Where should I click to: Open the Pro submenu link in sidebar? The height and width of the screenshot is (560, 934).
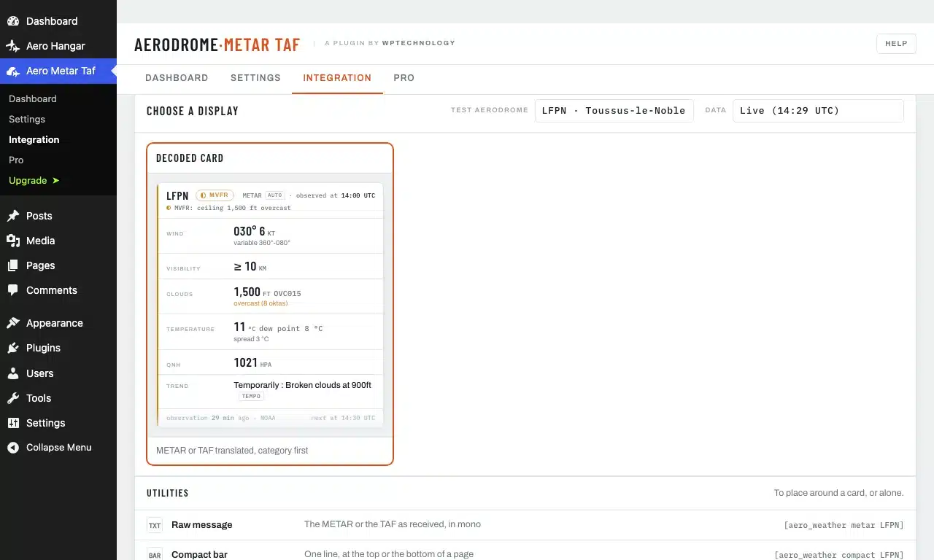(x=16, y=160)
